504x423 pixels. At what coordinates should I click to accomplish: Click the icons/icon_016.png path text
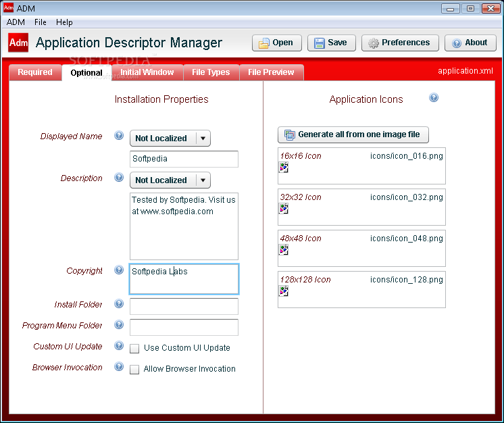406,156
